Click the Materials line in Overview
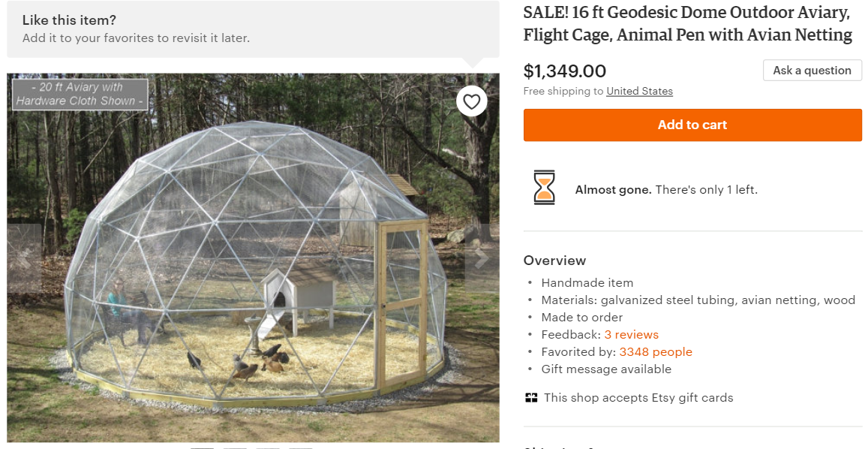The image size is (868, 449). click(x=698, y=300)
